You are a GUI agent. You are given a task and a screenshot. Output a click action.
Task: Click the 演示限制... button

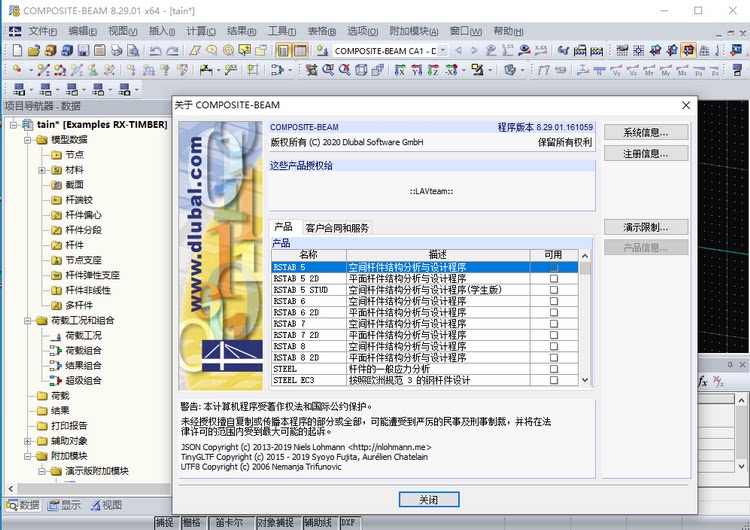click(x=646, y=227)
